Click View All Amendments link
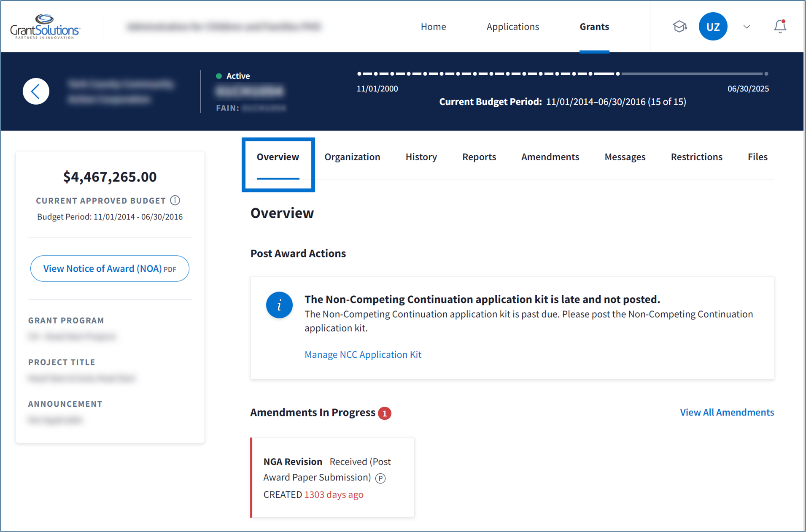Screen dimensions: 806x532 coord(727,412)
